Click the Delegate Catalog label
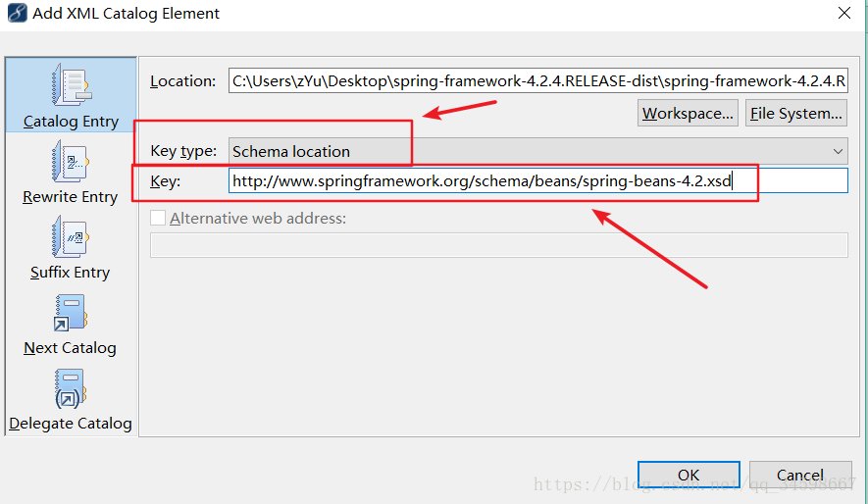 tap(71, 424)
